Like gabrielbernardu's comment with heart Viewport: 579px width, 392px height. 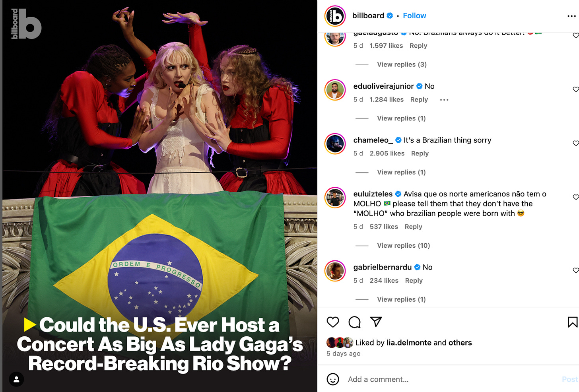pyautogui.click(x=575, y=270)
